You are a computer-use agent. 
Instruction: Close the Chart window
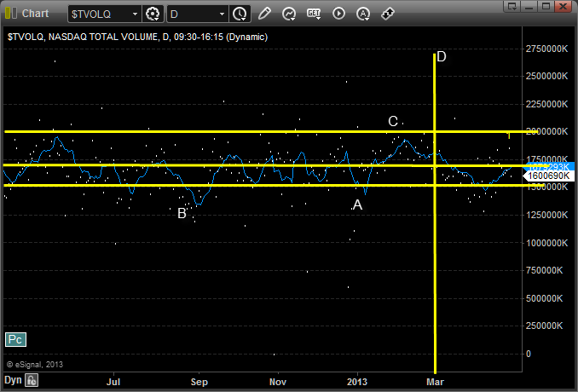click(564, 6)
